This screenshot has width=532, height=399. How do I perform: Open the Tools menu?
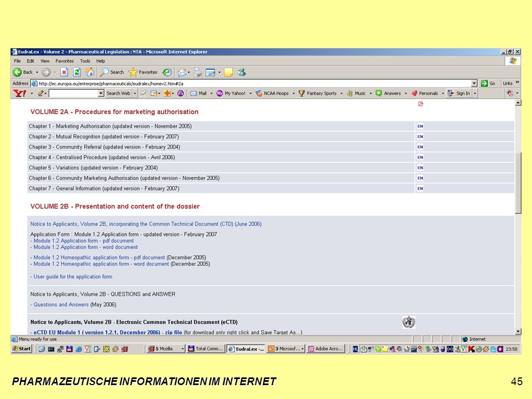[x=85, y=61]
